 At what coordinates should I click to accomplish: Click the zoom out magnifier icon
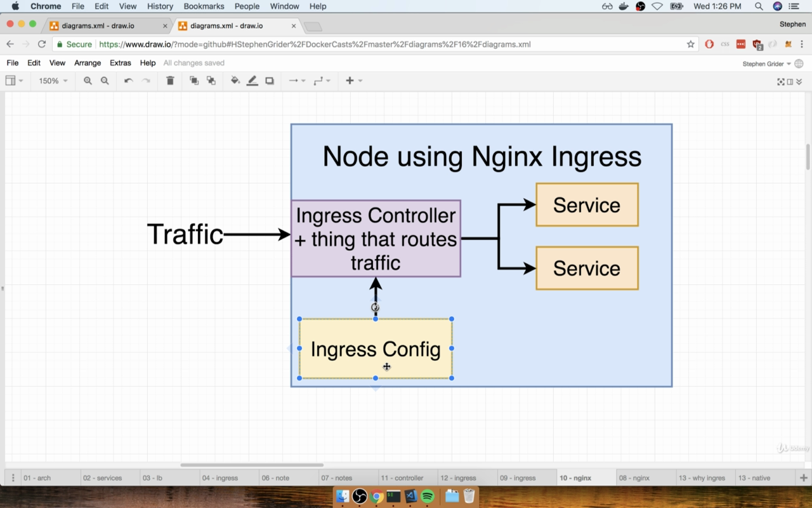105,81
